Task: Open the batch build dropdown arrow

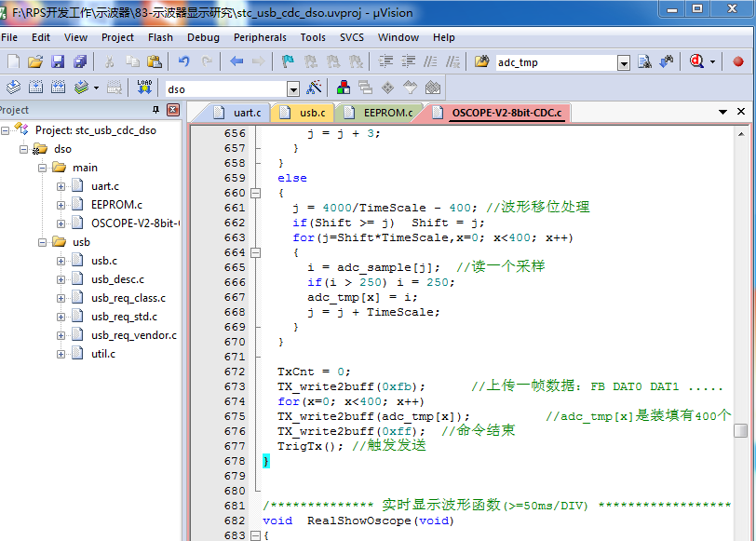Action: pyautogui.click(x=97, y=88)
